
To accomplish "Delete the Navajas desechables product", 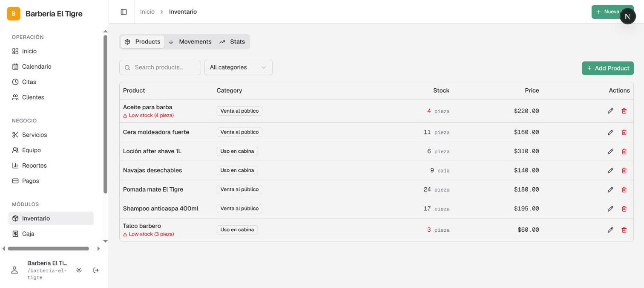I will point(624,171).
